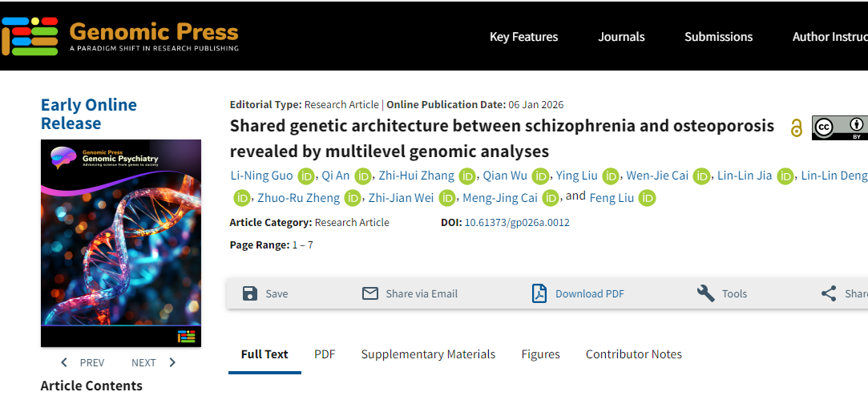Viewport: 868px width, 400px height.
Task: Click the Genomic Psychiatry journal cover thumbnail
Action: point(121,243)
